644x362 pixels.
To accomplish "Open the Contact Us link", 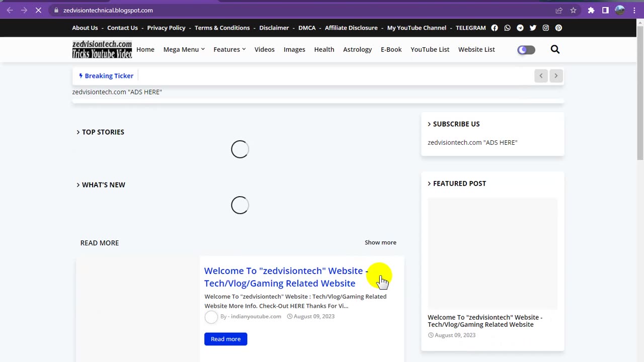I will (122, 28).
